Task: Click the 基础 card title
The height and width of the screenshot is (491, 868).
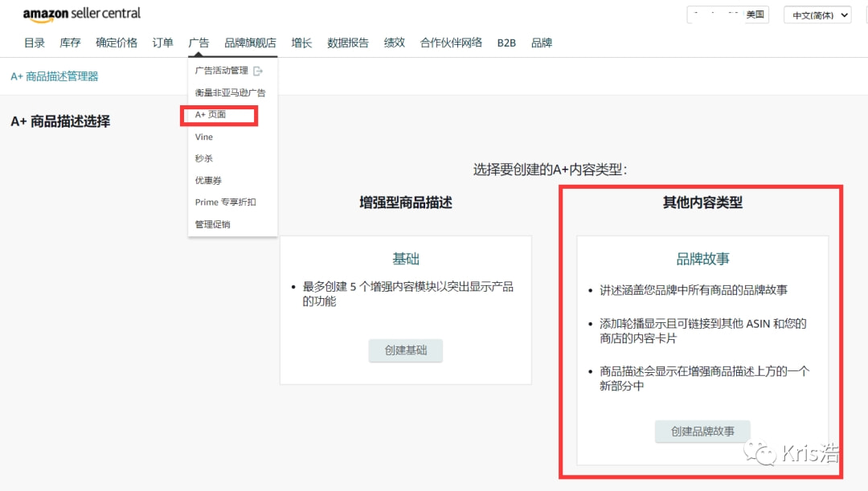Action: [x=406, y=259]
